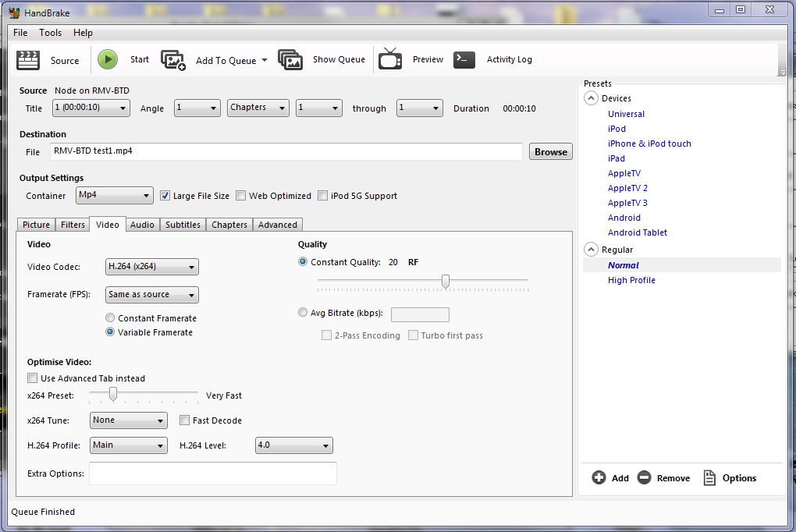
Task: Select the iPod preset
Action: [617, 129]
